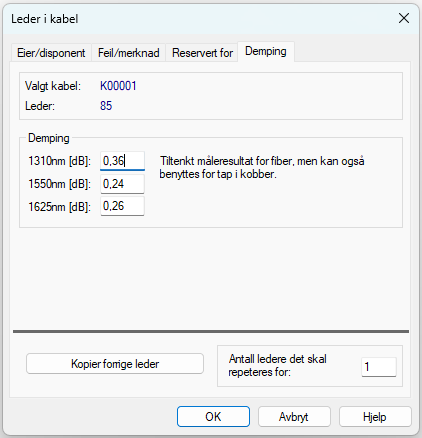The width and height of the screenshot is (422, 438).
Task: Select the 1625nm [dB] input field
Action: pyautogui.click(x=122, y=206)
